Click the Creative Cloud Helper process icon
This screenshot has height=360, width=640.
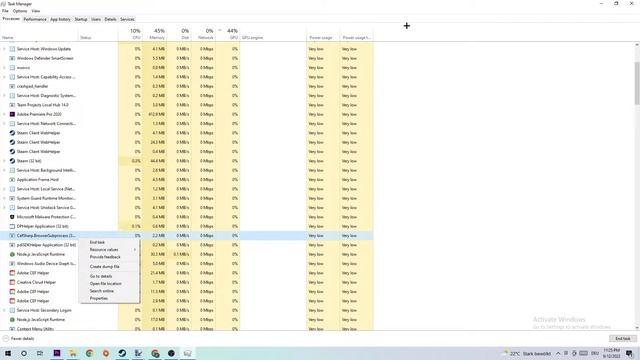[12, 282]
